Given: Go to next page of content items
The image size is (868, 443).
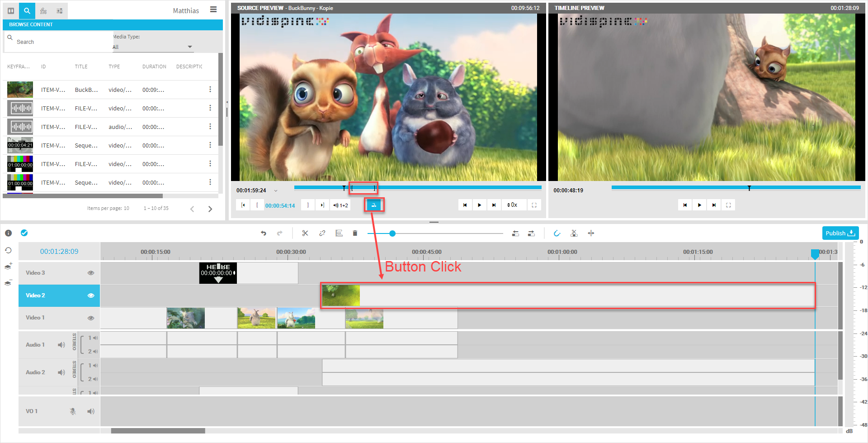Looking at the screenshot, I should pyautogui.click(x=210, y=209).
